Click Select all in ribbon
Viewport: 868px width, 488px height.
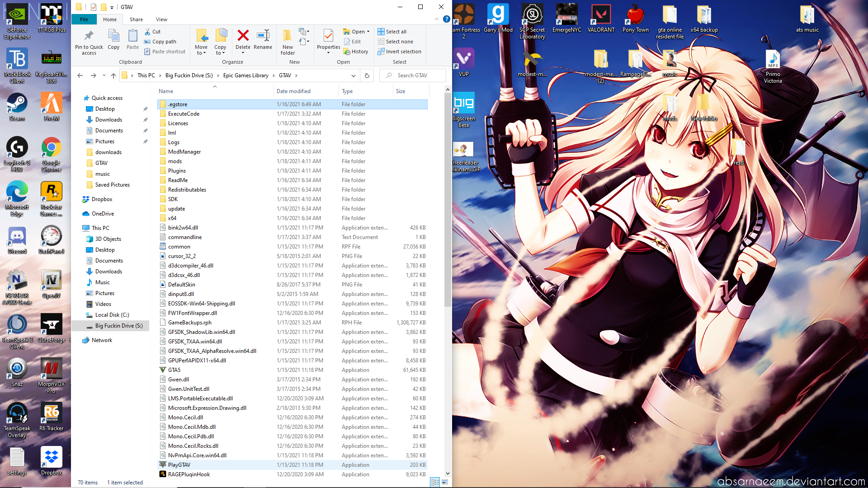[x=392, y=32]
